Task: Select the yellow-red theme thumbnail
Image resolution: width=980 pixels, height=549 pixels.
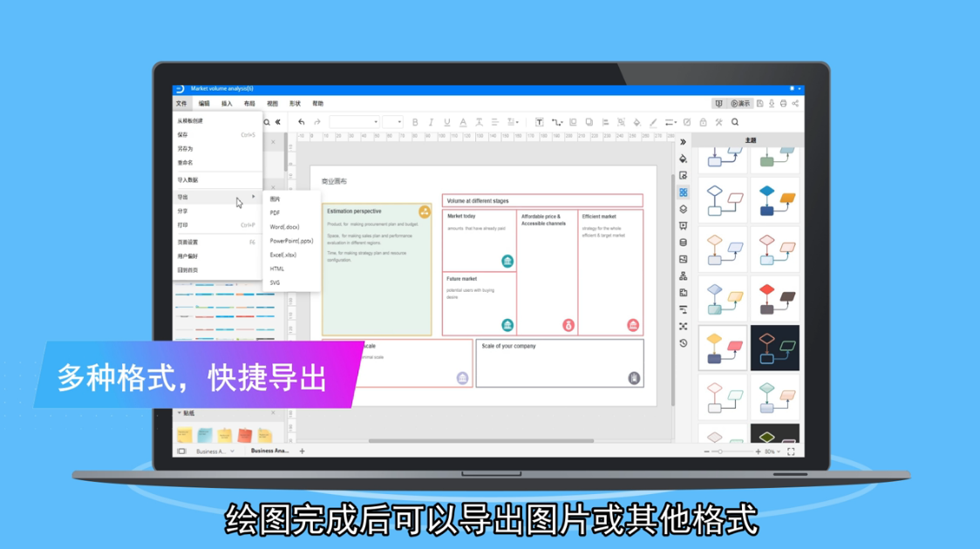Action: point(723,348)
